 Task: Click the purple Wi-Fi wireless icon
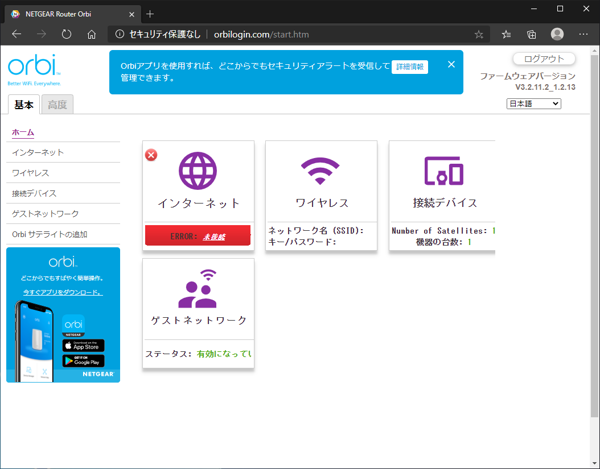pos(320,171)
